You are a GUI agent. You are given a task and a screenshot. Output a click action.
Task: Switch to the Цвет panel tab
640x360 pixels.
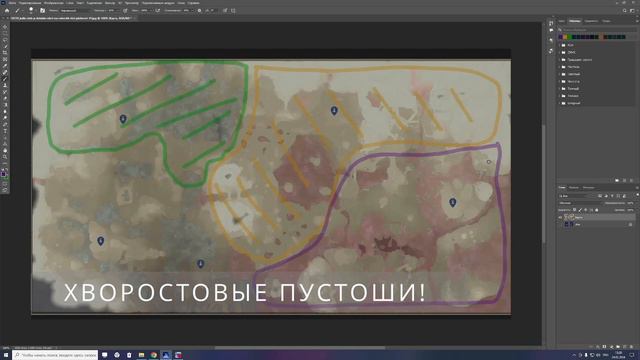(562, 21)
